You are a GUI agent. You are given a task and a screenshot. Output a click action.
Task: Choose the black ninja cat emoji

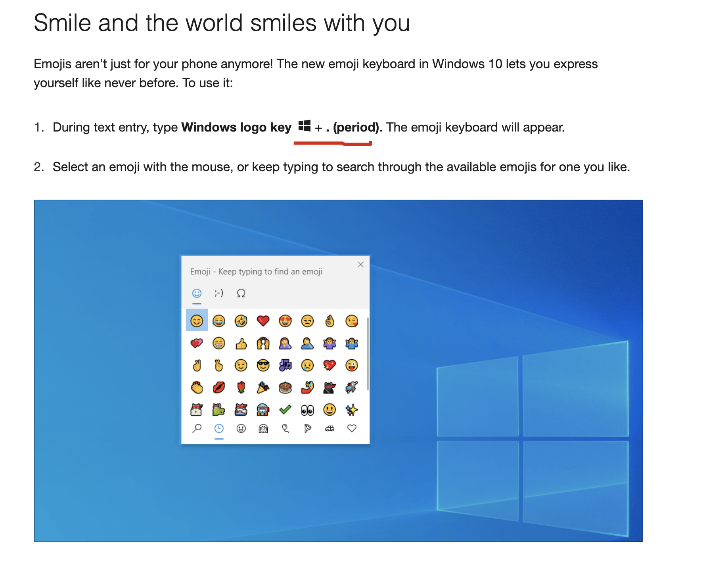click(x=330, y=387)
